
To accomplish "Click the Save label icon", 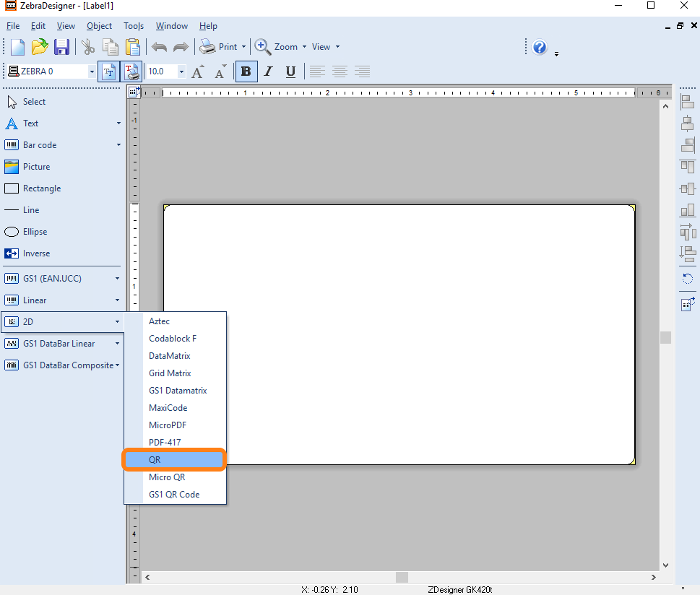I will pyautogui.click(x=61, y=47).
